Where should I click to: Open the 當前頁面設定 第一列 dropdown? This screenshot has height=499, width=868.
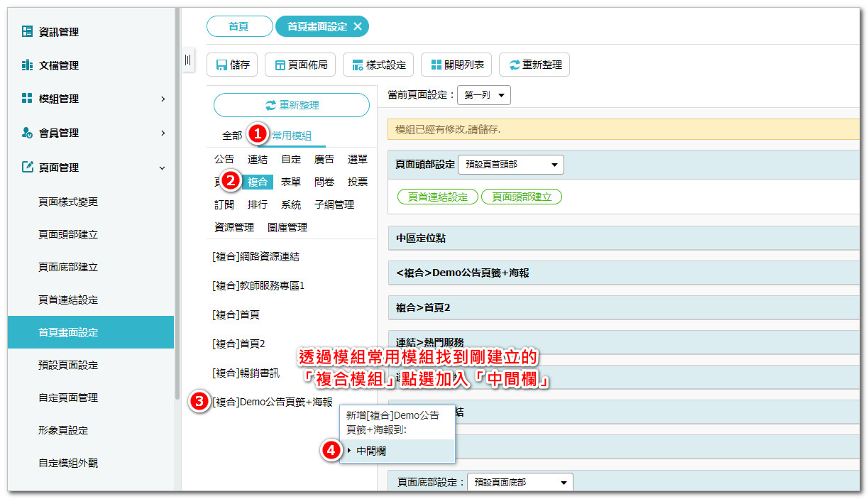pyautogui.click(x=484, y=94)
